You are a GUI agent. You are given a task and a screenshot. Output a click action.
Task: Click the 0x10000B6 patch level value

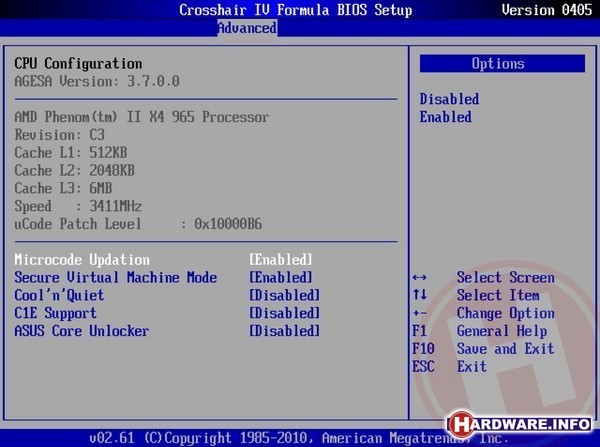point(228,224)
